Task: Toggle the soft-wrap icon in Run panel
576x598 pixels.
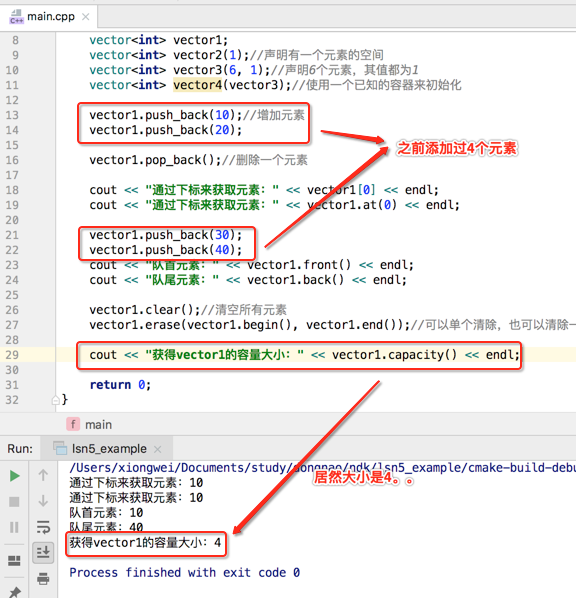Action: click(x=43, y=527)
